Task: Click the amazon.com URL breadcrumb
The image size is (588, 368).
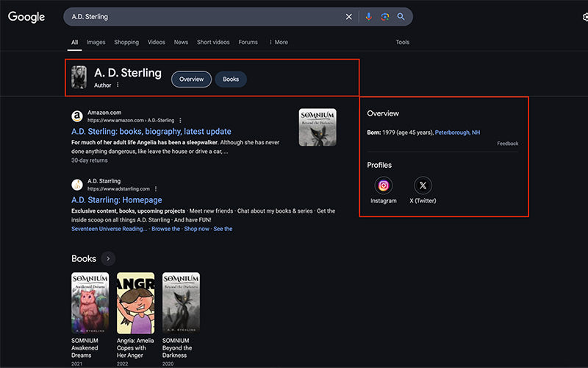Action: [131, 120]
